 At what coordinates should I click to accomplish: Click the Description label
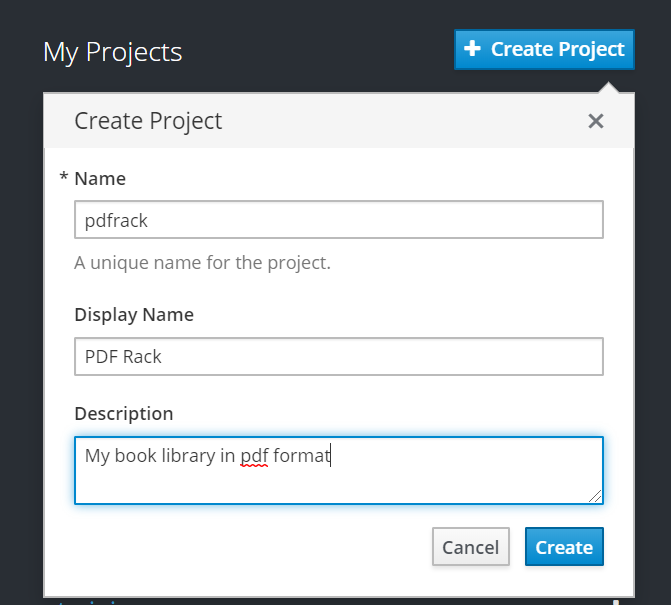click(124, 413)
